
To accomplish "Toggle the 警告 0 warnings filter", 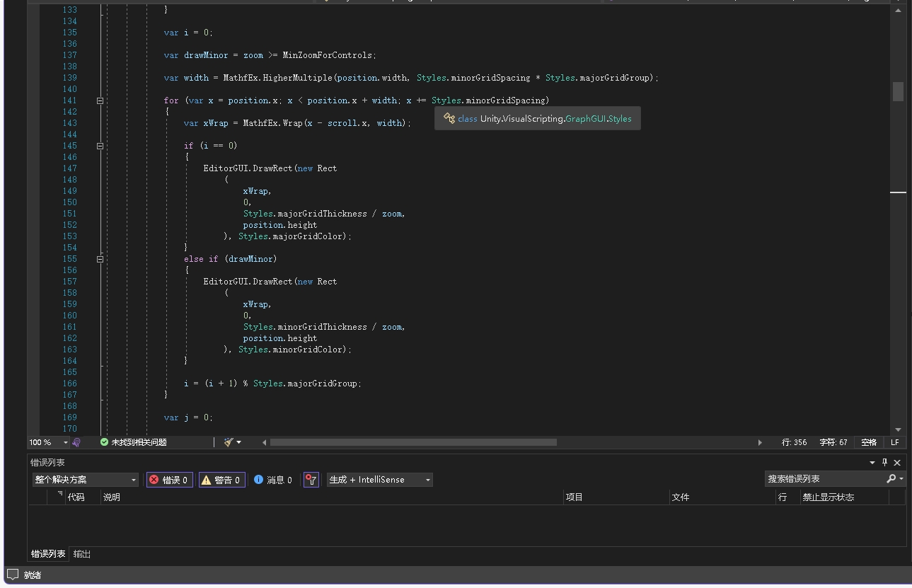I will pos(221,480).
